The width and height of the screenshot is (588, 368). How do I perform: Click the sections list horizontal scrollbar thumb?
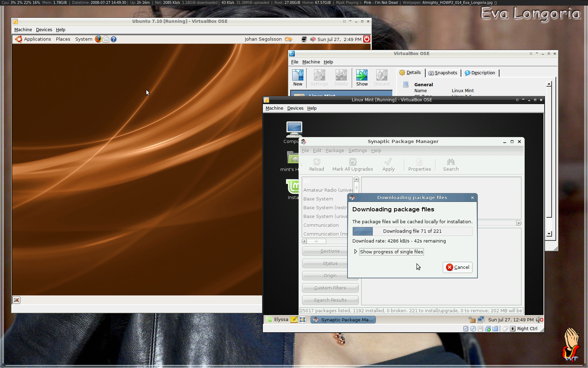(x=316, y=241)
